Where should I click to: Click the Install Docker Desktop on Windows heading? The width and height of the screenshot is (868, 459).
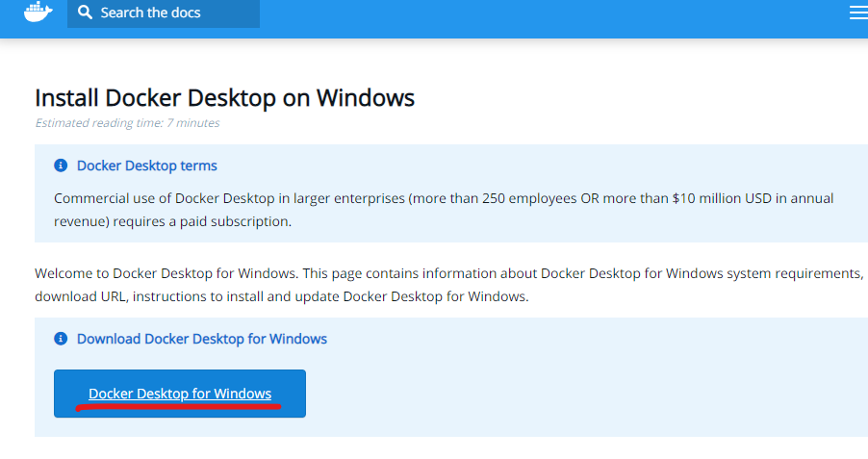(x=224, y=98)
